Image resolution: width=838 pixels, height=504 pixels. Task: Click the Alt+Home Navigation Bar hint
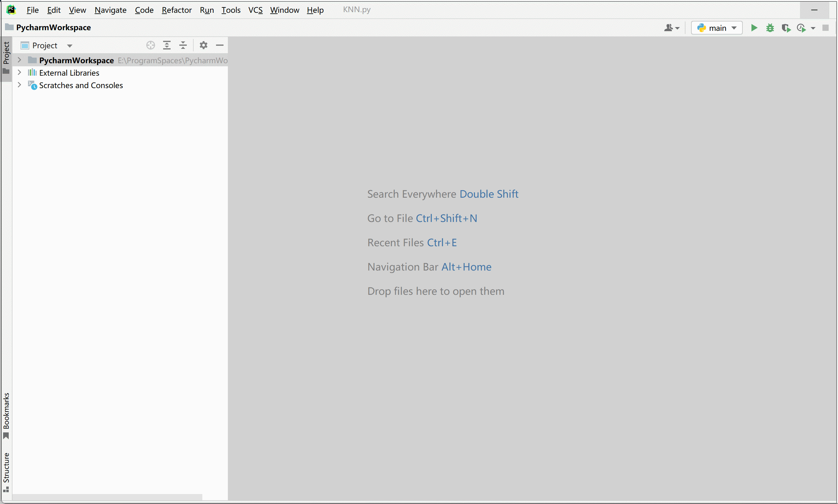pos(466,267)
